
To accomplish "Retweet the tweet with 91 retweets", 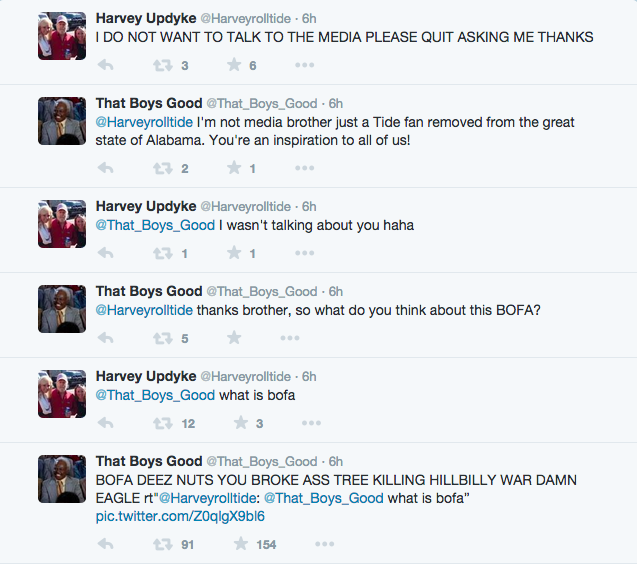I will (163, 545).
